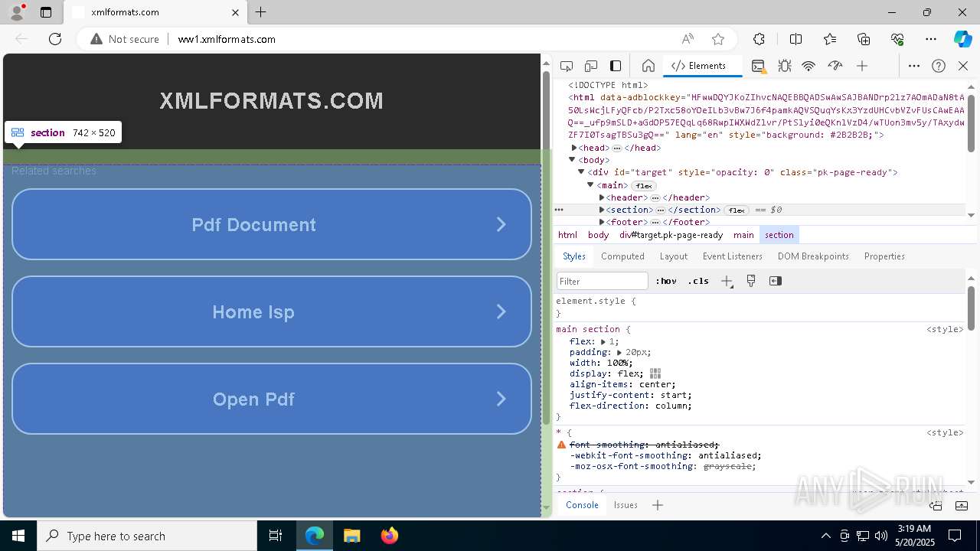Expand the section element node

click(x=602, y=210)
